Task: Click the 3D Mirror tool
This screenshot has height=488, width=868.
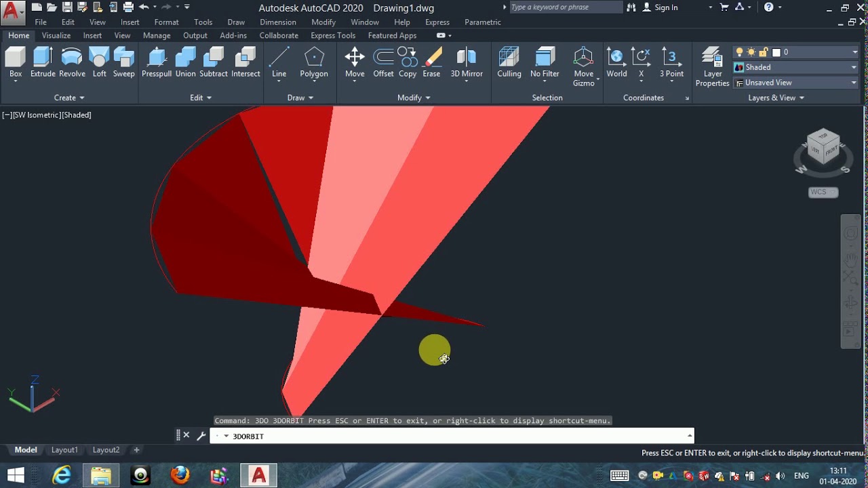Action: [467, 62]
